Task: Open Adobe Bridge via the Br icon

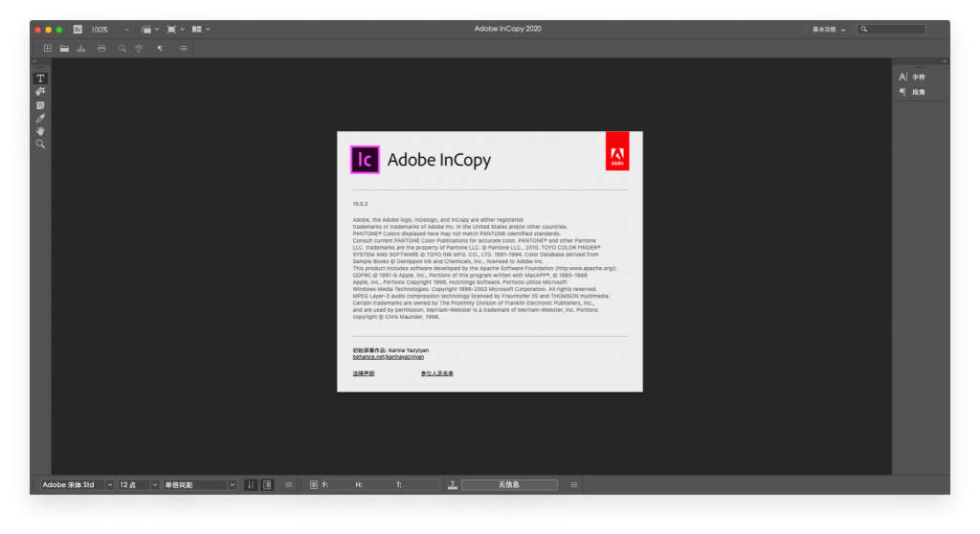Action: click(78, 30)
